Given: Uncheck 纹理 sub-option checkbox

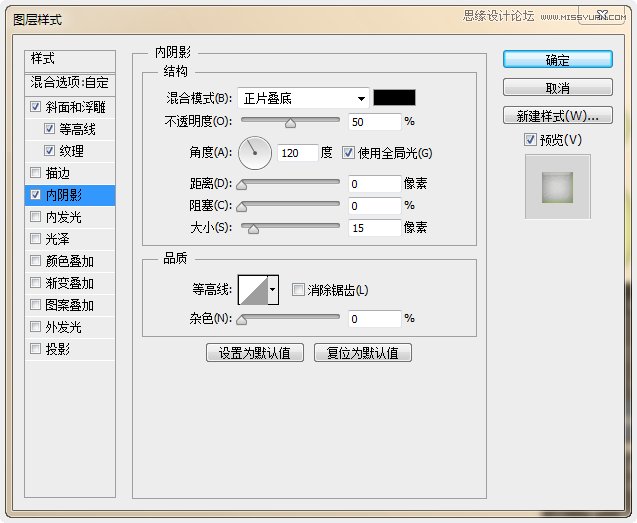Looking at the screenshot, I should (49, 151).
